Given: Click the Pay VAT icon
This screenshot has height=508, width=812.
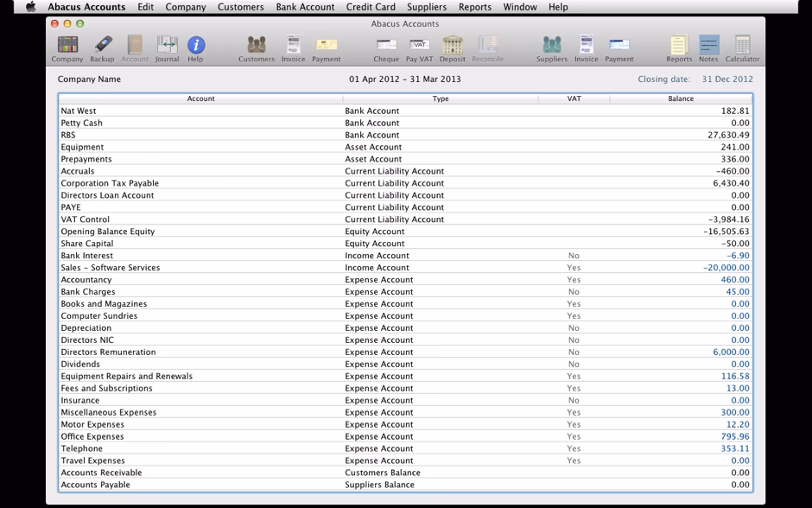Looking at the screenshot, I should pos(419,48).
